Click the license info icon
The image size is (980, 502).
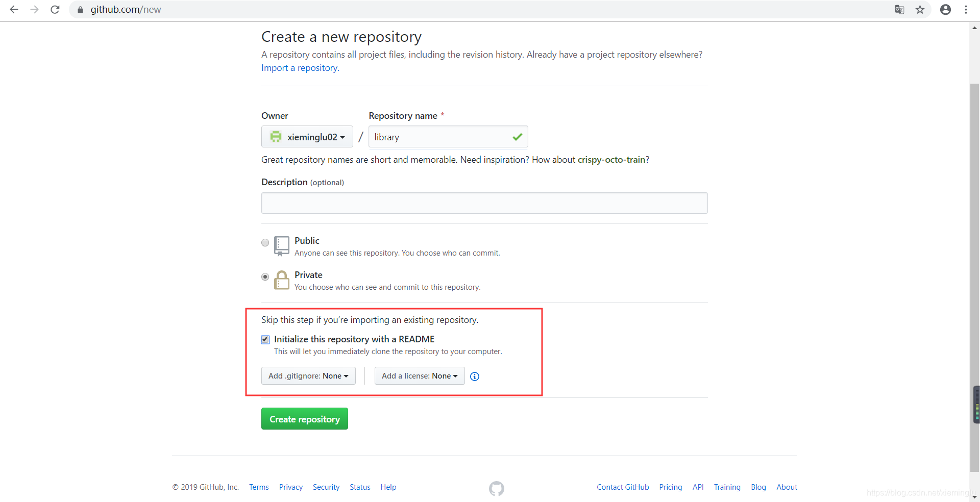475,376
